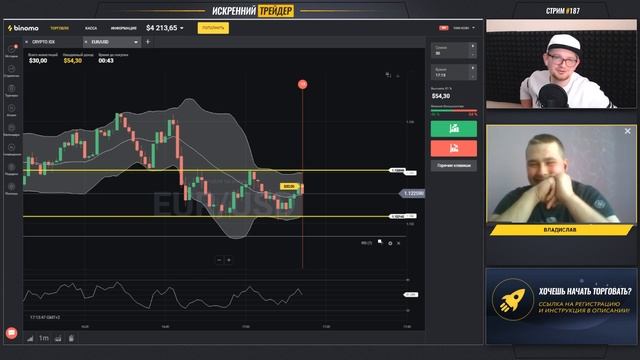Viewport: 640px width, 360px height.
Task: Click the yellow $54,30 expected income value
Action: click(73, 61)
